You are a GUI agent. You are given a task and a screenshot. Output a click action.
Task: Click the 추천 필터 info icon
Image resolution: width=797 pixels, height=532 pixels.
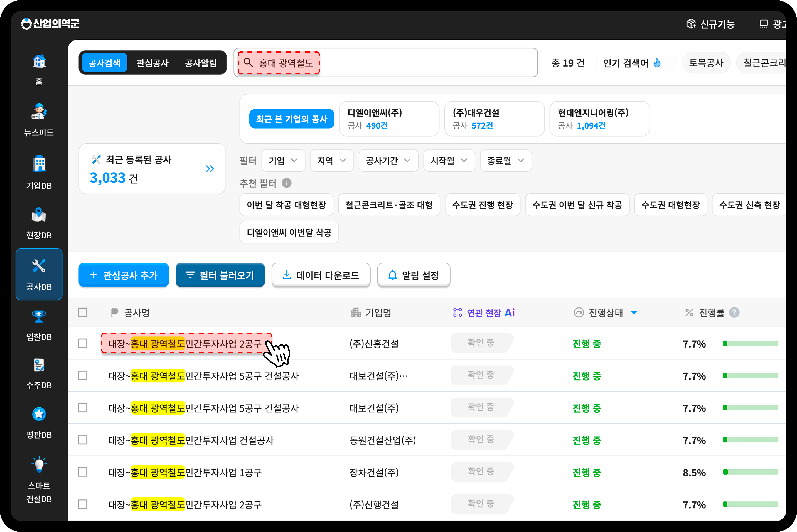(x=287, y=183)
